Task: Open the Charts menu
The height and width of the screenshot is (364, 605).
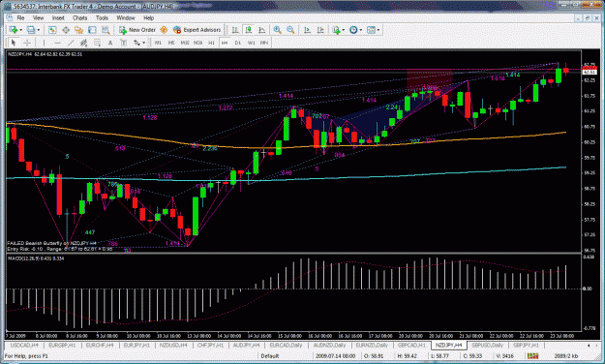Action: (80, 17)
